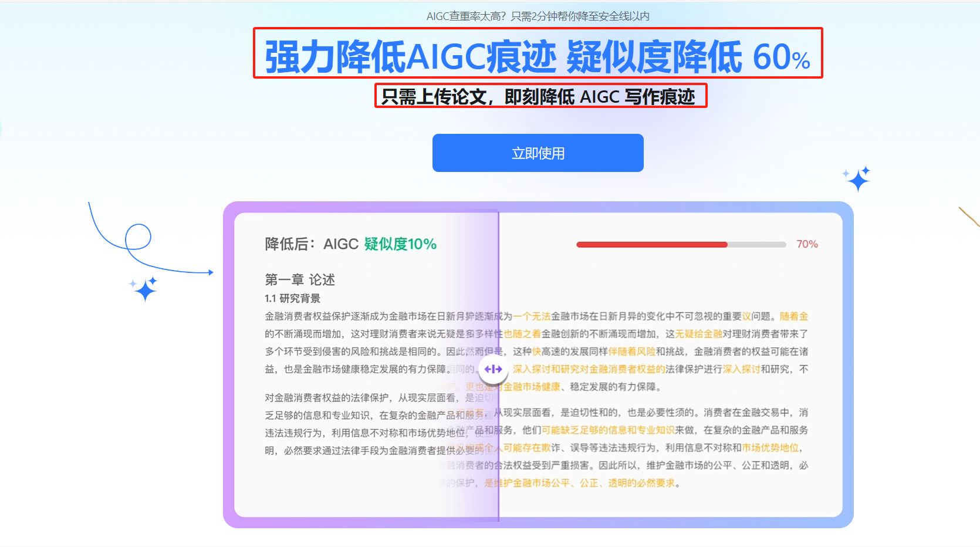This screenshot has height=547, width=980.
Task: Click the AIGC查重率太高 tagline text
Action: (538, 16)
